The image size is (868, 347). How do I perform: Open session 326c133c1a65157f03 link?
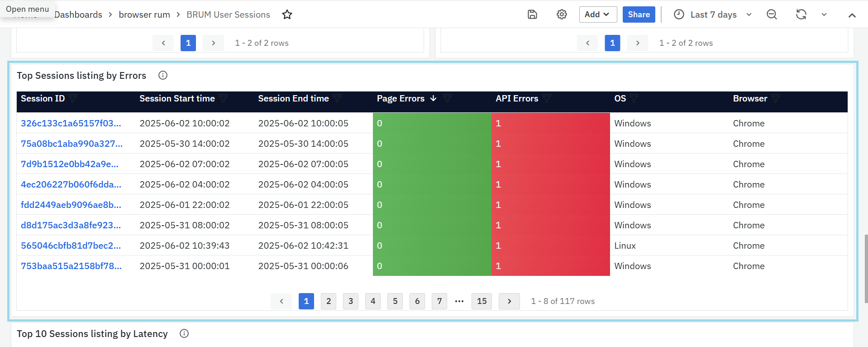pos(71,123)
